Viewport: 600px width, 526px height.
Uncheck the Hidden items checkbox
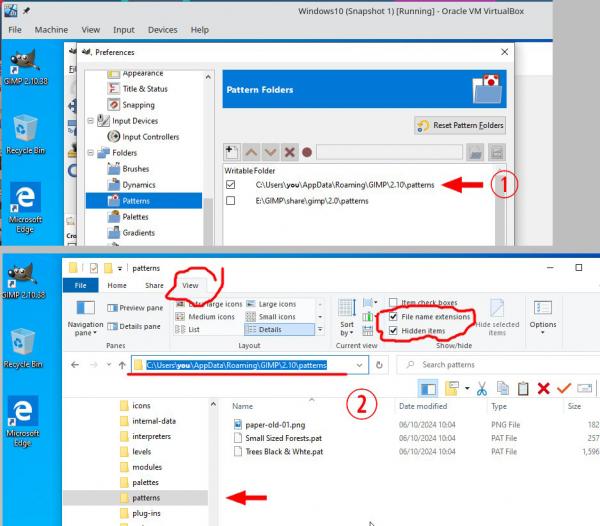coord(393,331)
